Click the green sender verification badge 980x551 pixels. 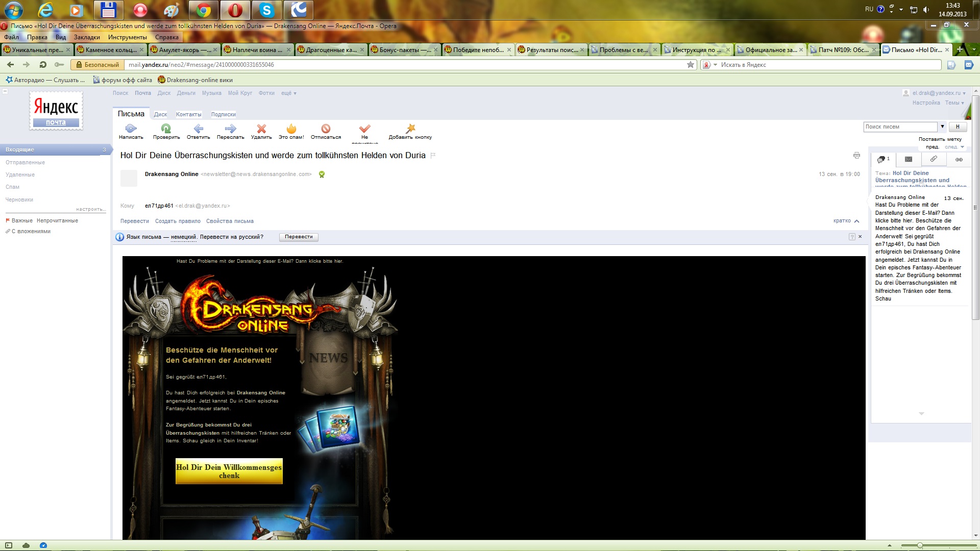[x=322, y=174]
